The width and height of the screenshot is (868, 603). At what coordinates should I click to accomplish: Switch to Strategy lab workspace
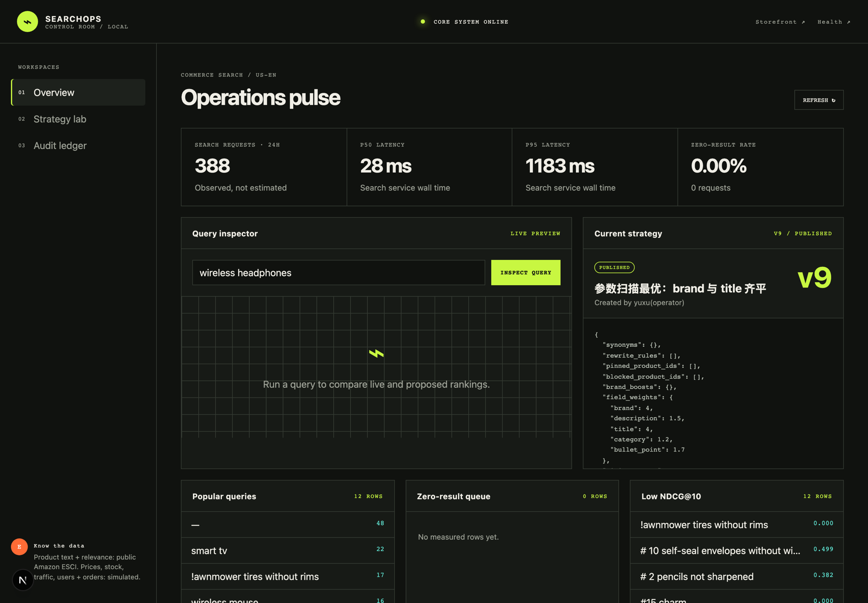coord(78,119)
